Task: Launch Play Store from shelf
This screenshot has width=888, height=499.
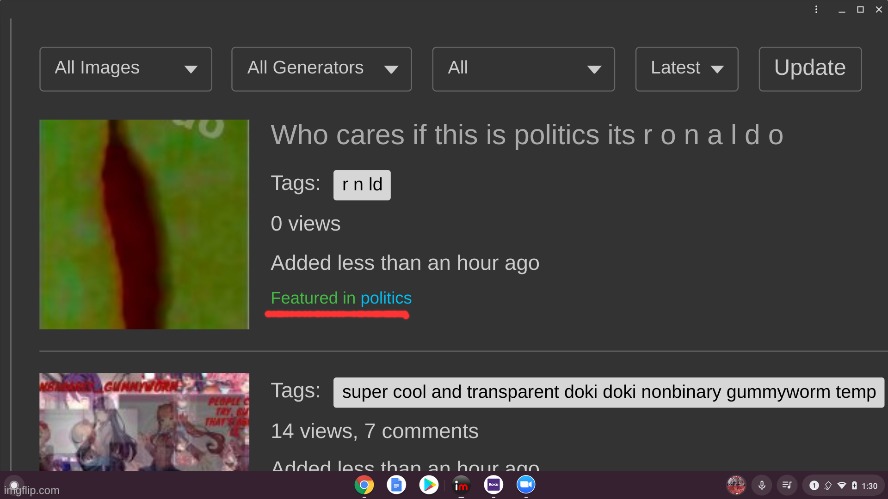Action: [x=429, y=485]
